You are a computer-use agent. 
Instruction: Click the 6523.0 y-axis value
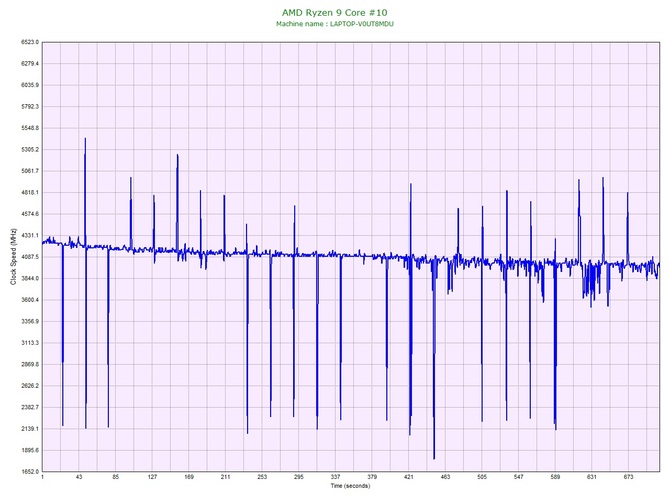[x=30, y=42]
